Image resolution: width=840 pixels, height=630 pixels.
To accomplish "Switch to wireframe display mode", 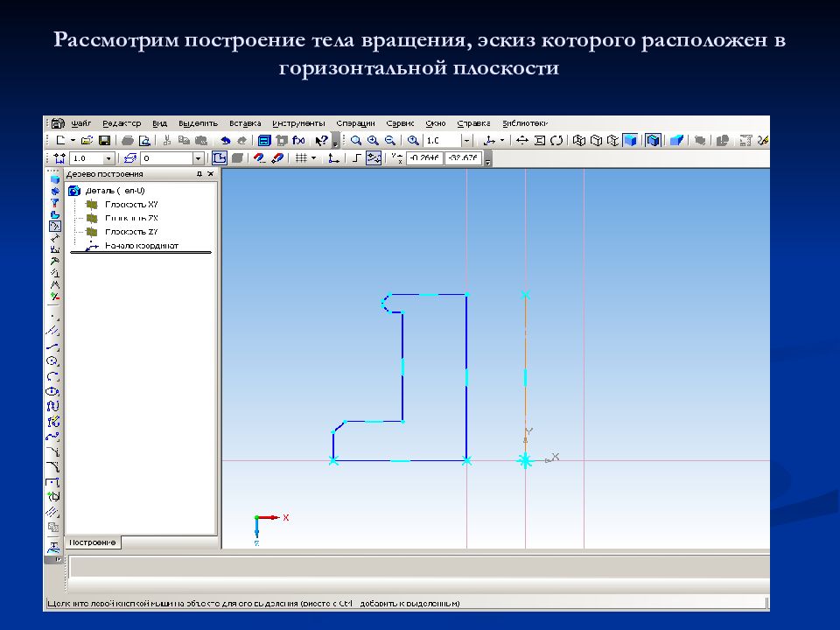I will point(578,140).
